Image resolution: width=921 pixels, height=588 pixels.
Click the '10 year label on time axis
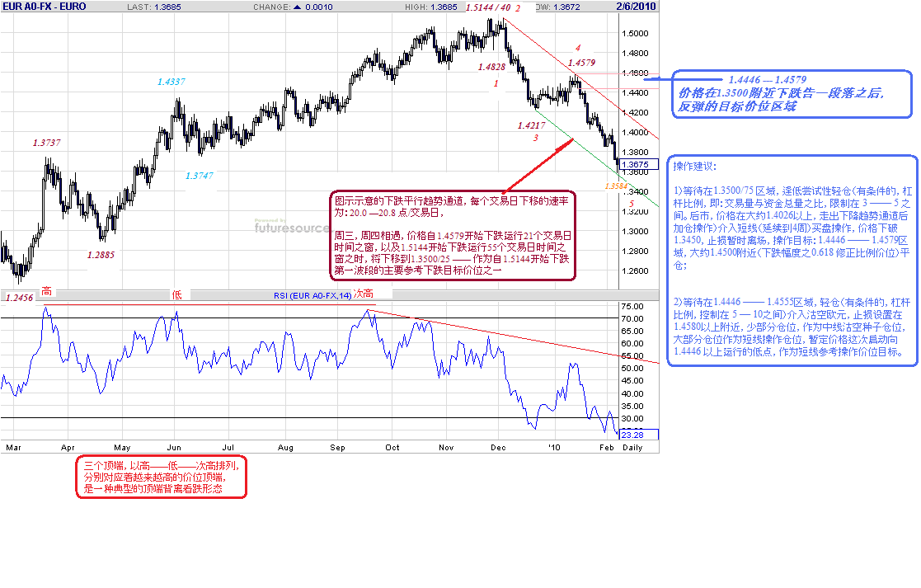tap(554, 448)
